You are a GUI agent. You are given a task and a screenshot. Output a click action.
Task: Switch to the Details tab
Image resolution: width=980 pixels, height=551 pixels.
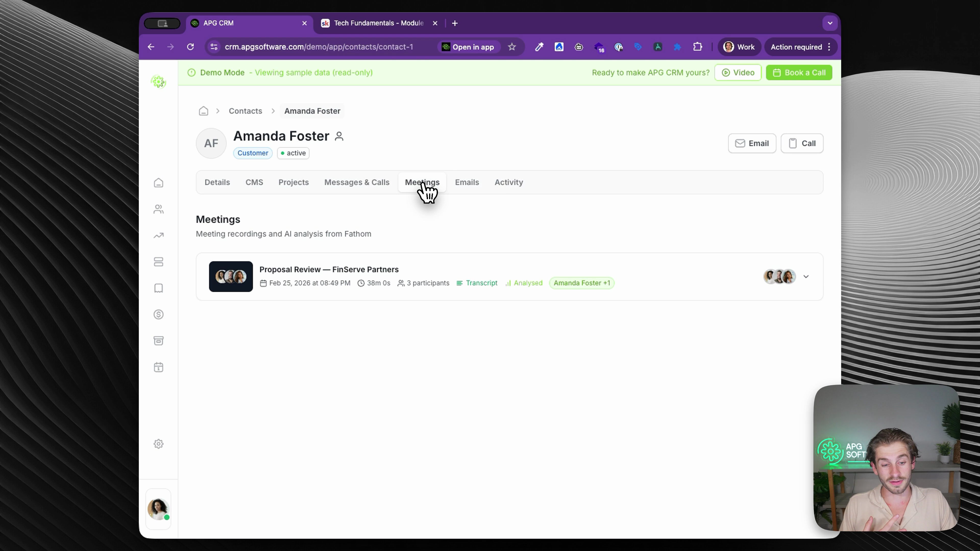pyautogui.click(x=217, y=182)
